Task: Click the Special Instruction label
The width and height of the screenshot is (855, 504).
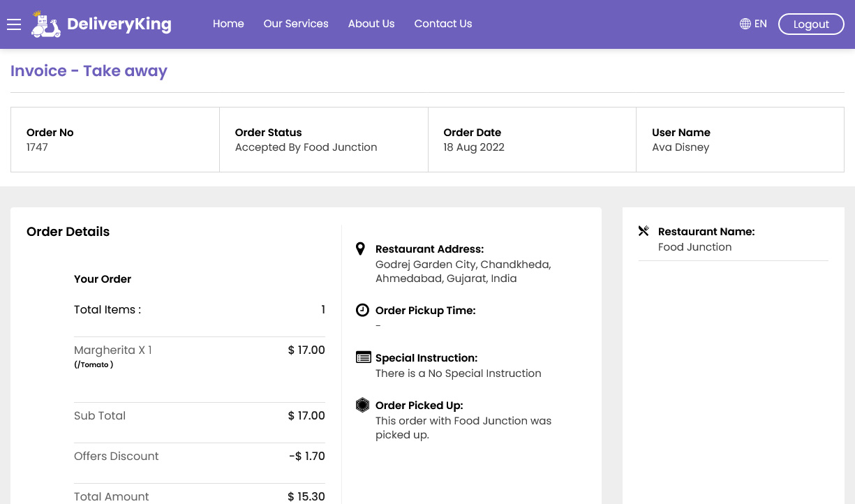Action: 426,358
